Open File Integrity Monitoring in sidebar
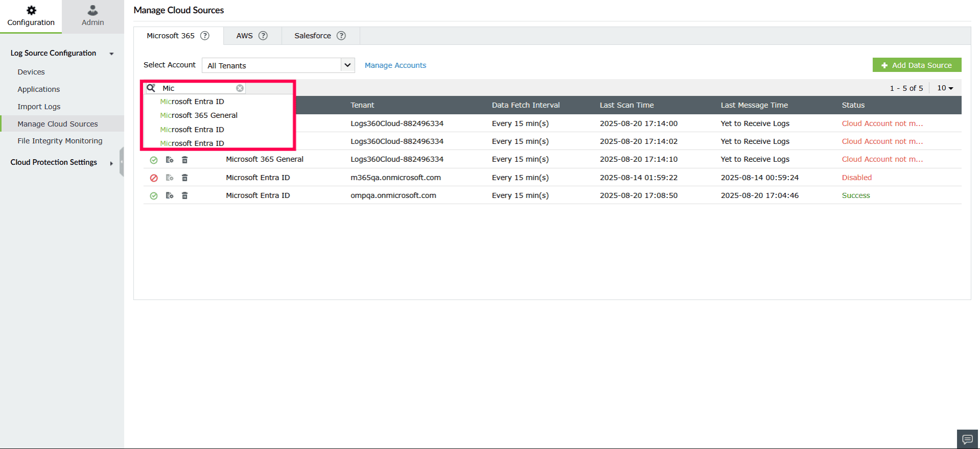This screenshot has width=980, height=449. point(60,141)
